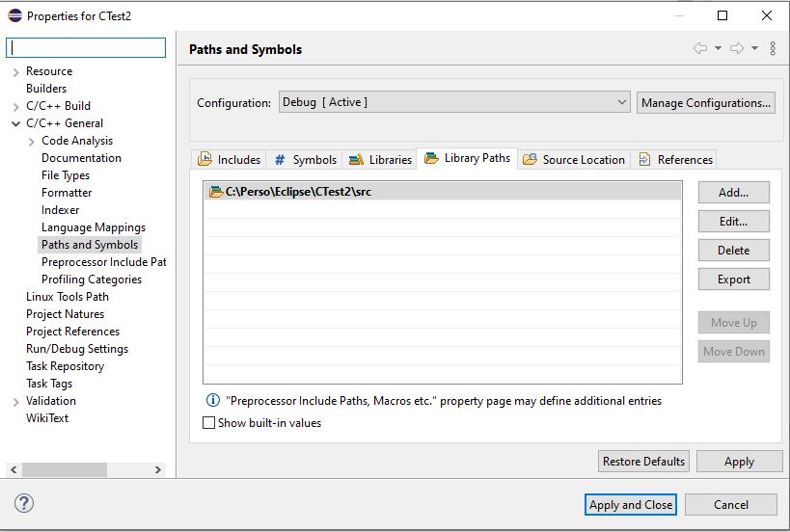The height and width of the screenshot is (532, 790).
Task: Collapse the C/C++ General tree node
Action: [15, 123]
